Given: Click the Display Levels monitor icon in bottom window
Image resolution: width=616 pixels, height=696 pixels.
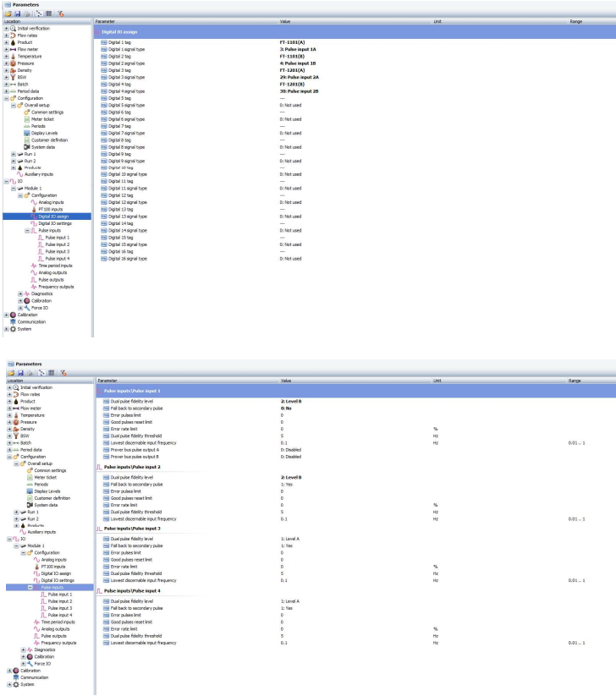Looking at the screenshot, I should 30,491.
